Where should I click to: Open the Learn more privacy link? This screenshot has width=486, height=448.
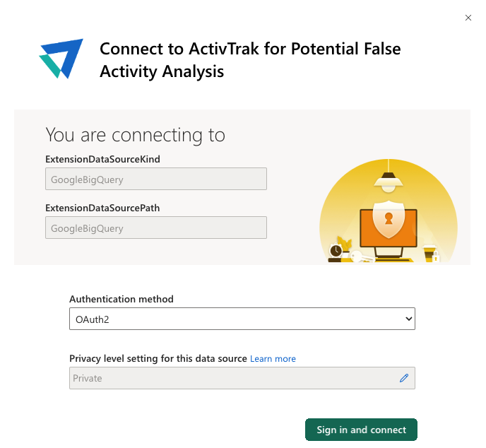click(273, 359)
